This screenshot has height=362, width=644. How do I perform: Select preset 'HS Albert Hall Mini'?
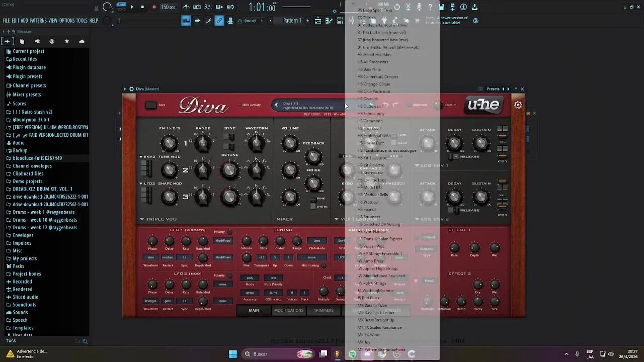[374, 55]
